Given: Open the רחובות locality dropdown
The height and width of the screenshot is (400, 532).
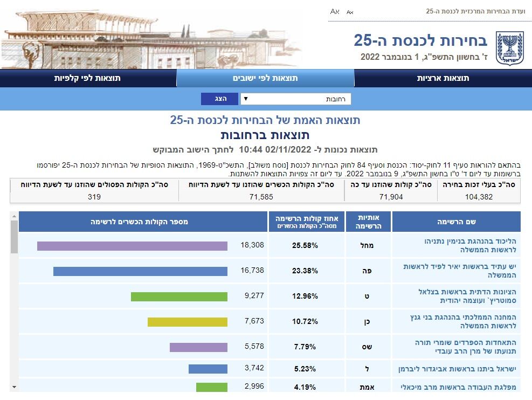Looking at the screenshot, I should (295, 99).
